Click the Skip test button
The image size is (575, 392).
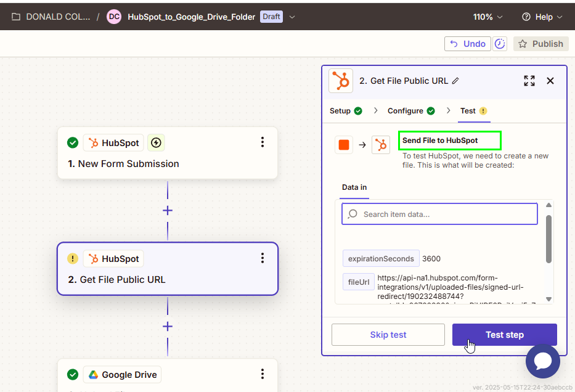388,335
